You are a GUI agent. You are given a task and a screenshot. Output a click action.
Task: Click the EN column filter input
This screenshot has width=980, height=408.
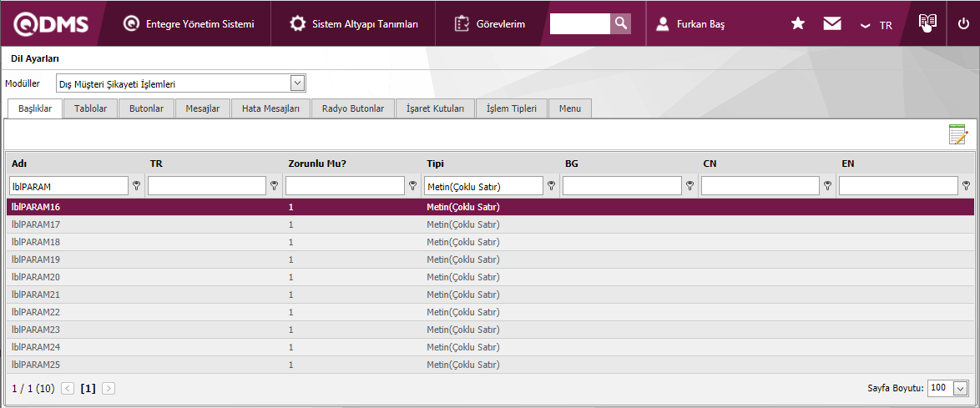coord(898,186)
